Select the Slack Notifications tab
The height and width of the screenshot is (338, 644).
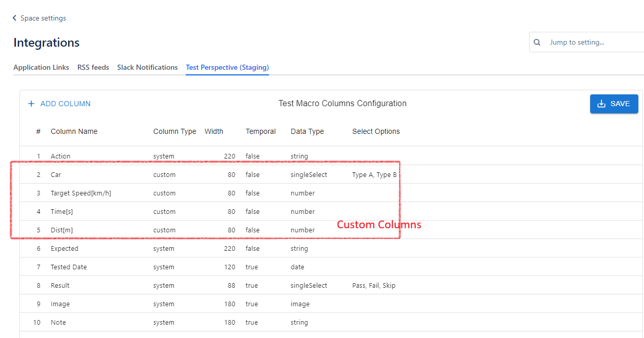click(x=147, y=67)
